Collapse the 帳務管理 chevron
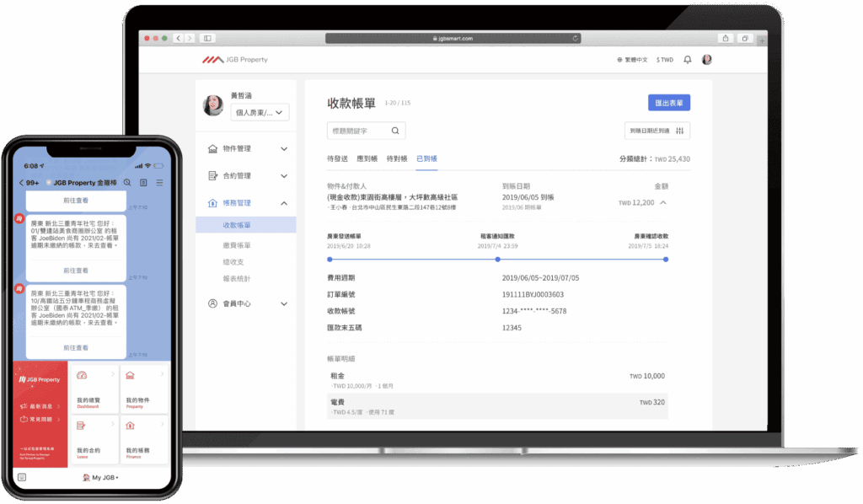The height and width of the screenshot is (504, 863). [x=284, y=204]
